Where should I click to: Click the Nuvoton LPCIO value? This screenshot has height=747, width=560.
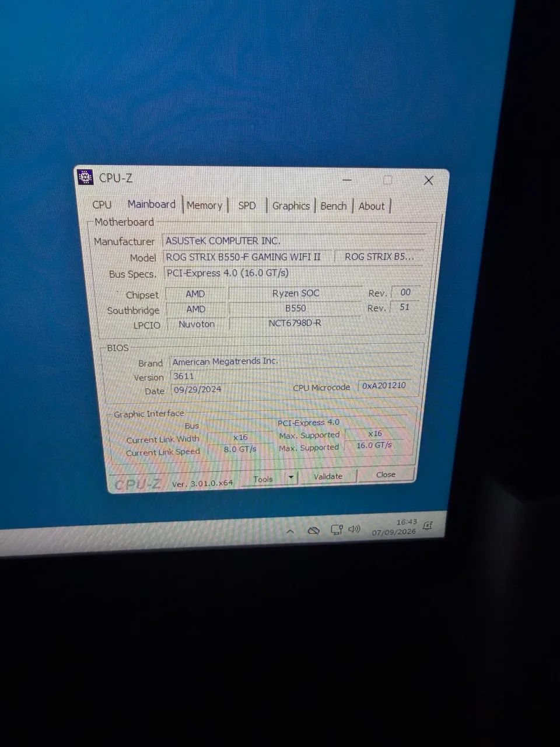pos(197,324)
